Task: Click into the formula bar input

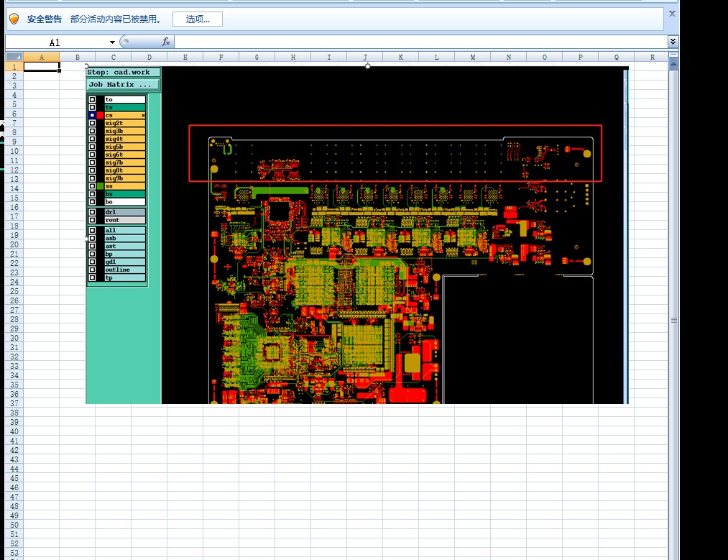Action: coord(420,42)
